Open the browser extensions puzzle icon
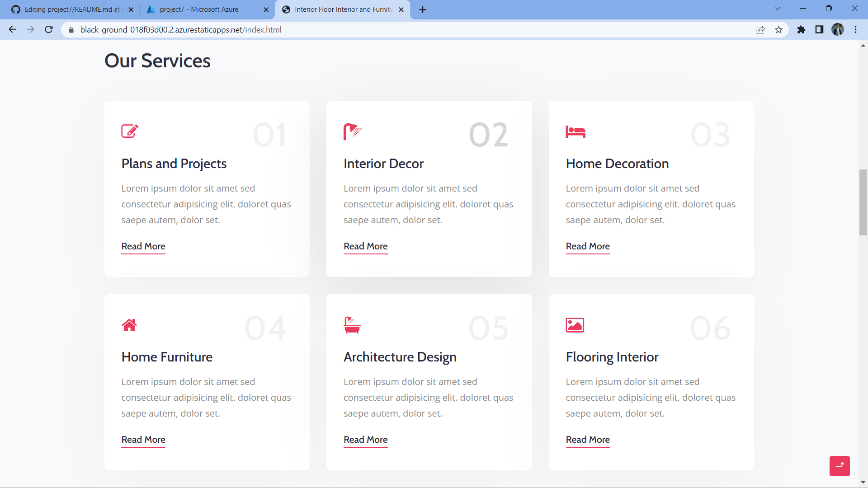The image size is (868, 488). (801, 30)
